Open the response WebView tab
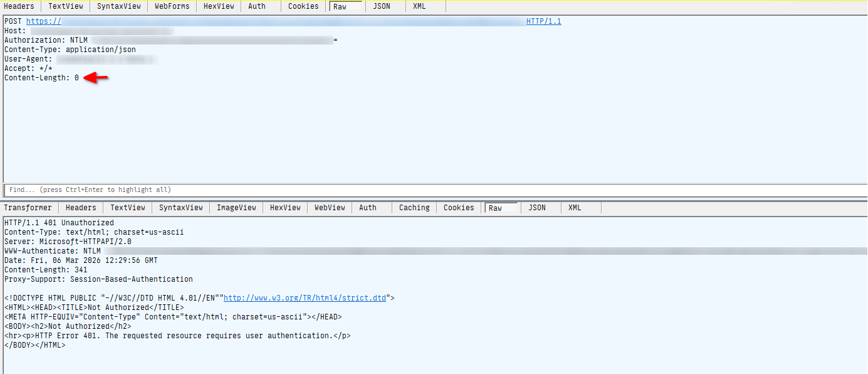 (x=330, y=208)
